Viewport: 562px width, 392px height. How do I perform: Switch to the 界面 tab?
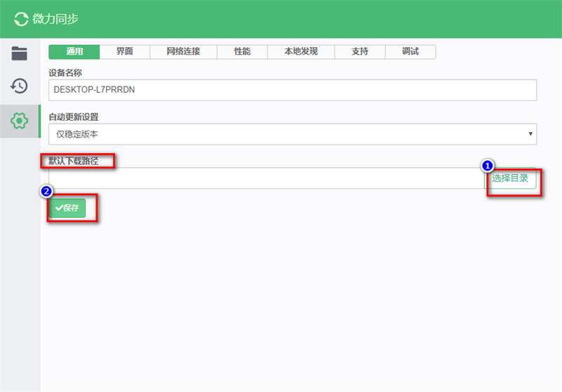pyautogui.click(x=125, y=51)
